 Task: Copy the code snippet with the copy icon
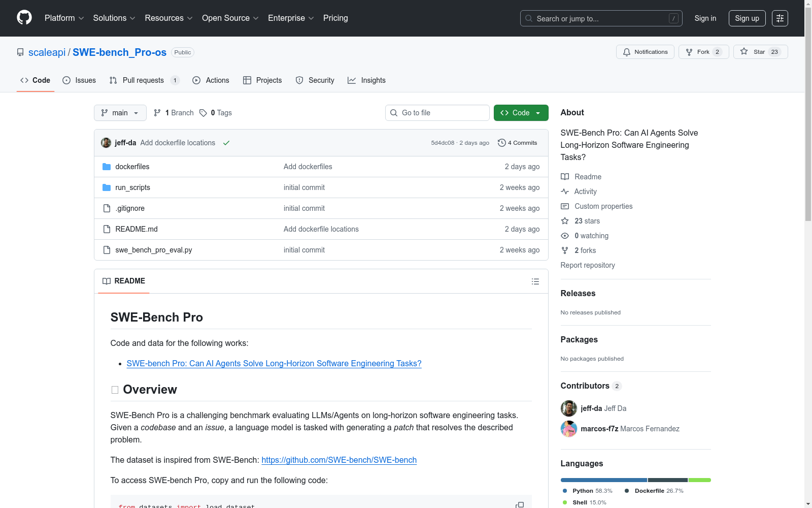coord(520,505)
